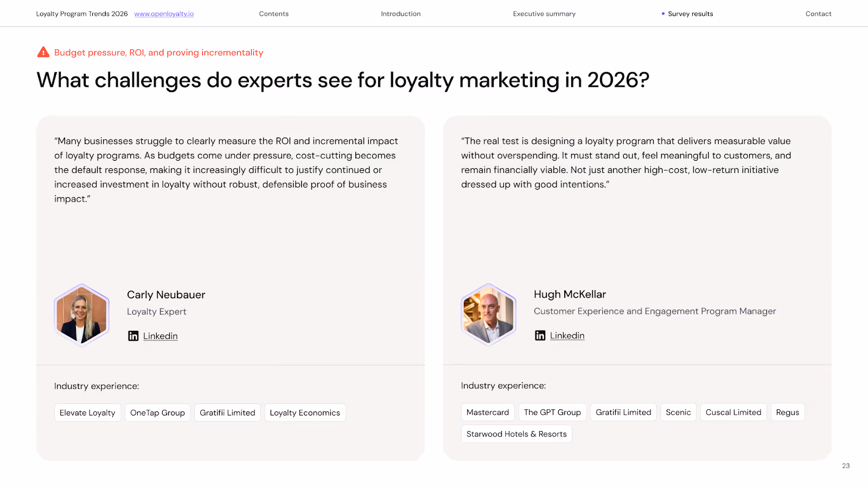
Task: Click the name Hugh McKellar
Action: 570,294
